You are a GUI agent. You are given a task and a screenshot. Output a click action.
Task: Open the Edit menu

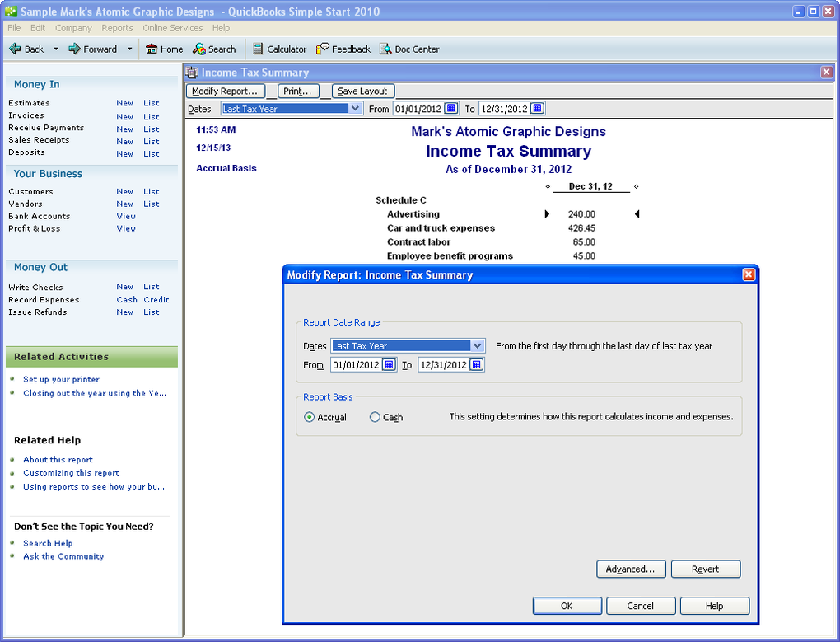click(38, 28)
